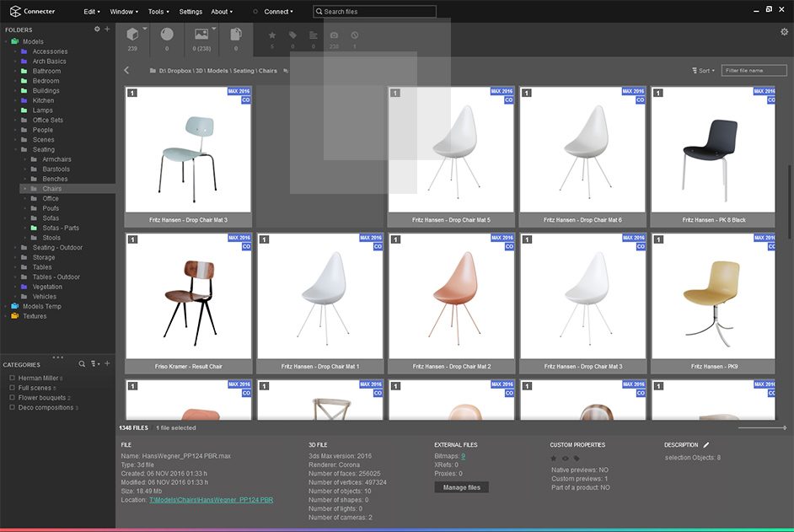The image size is (794, 532).
Task: Enable the Full scenes category checkbox
Action: [x=12, y=388]
